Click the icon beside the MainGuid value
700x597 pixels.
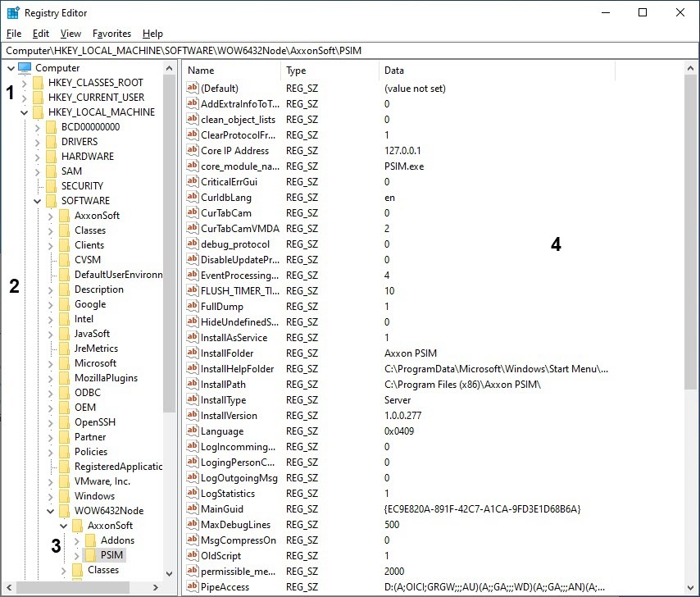pos(193,509)
